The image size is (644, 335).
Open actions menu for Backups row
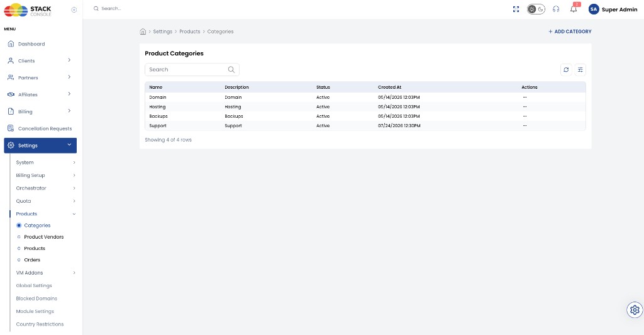[525, 116]
